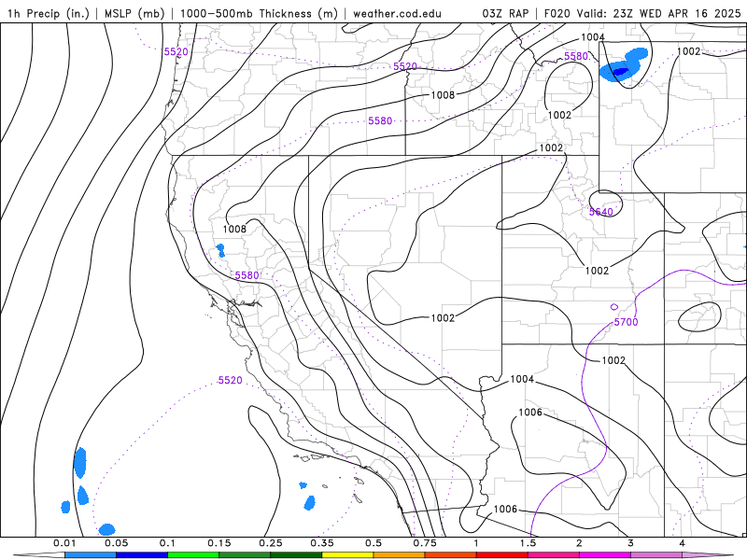Click the dark blue precipitation core on map
This screenshot has width=747, height=560.
[620, 72]
